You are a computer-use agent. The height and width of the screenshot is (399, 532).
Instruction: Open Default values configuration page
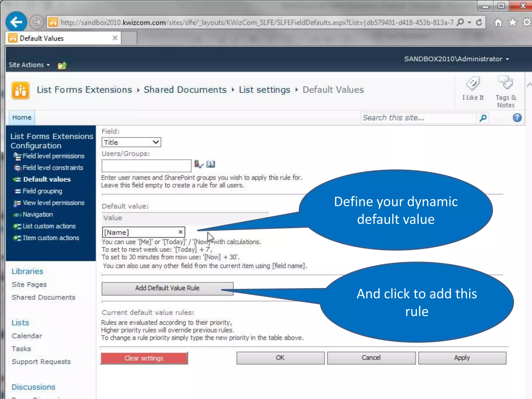pyautogui.click(x=47, y=179)
